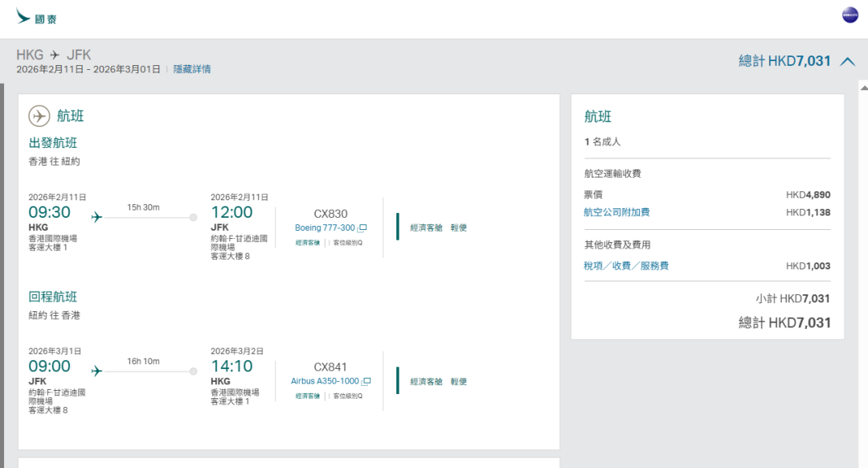The height and width of the screenshot is (468, 868).
Task: Click the outbound flight plane icon after 09:30
Action: pyautogui.click(x=97, y=217)
